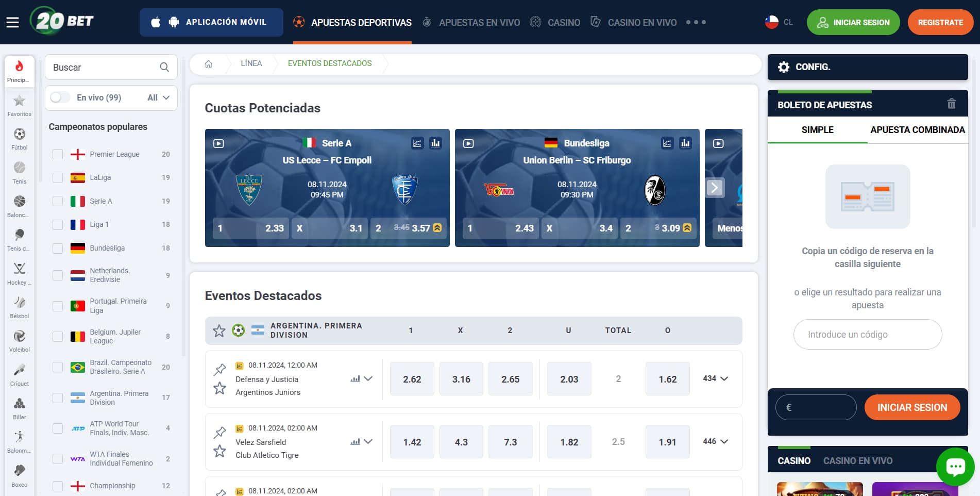Open the All filter dropdown next to En vivo
Image resolution: width=980 pixels, height=496 pixels.
[x=158, y=97]
